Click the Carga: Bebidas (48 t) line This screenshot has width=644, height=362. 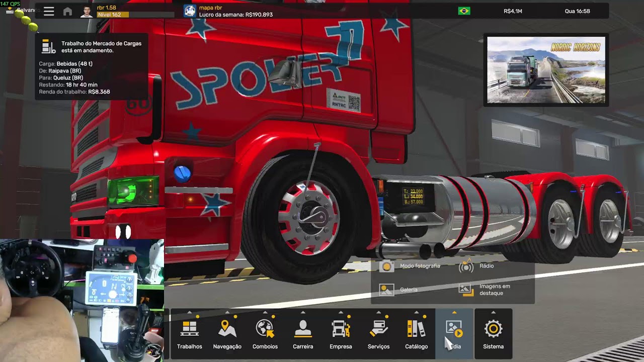(65, 64)
